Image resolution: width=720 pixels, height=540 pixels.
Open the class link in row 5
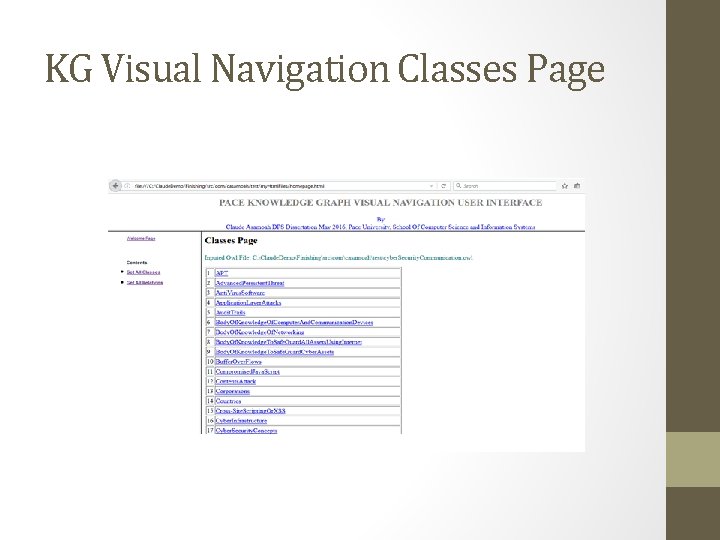[x=231, y=313]
